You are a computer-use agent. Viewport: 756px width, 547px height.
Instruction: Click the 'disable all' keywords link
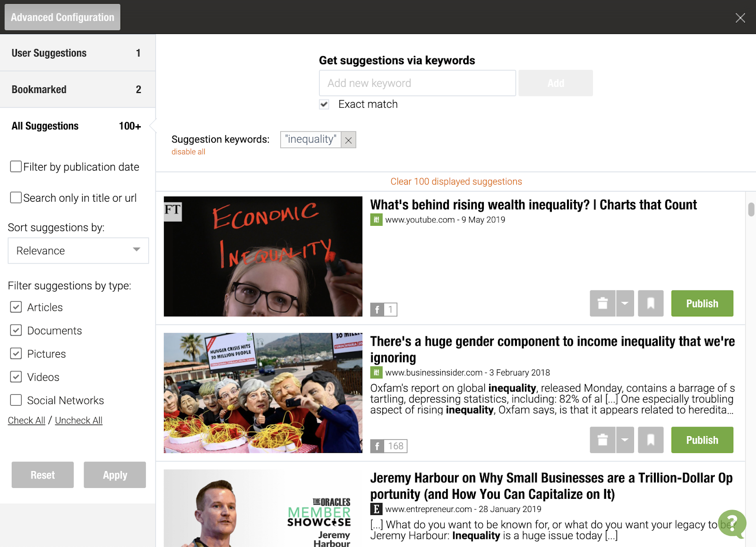pos(188,152)
